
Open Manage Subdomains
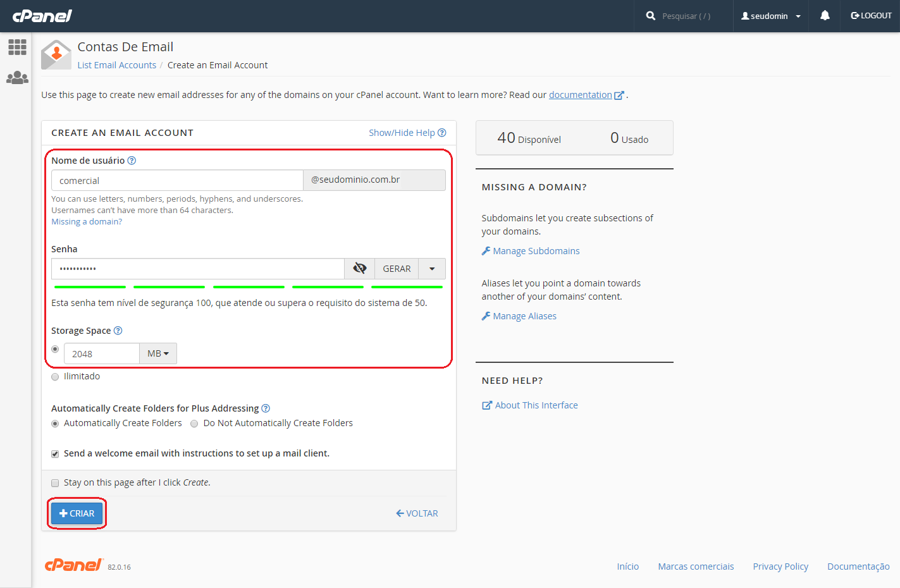tap(531, 251)
